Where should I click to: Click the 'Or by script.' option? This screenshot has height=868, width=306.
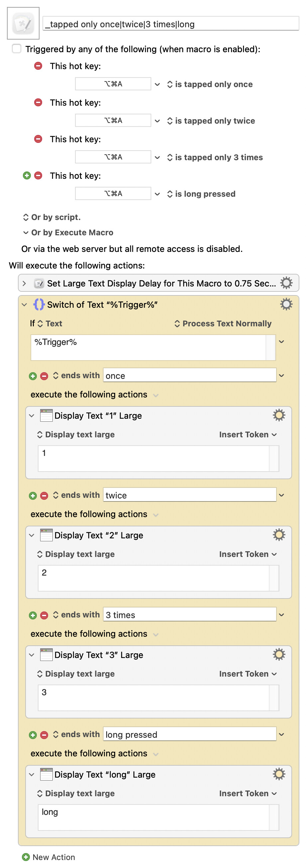pos(52,217)
